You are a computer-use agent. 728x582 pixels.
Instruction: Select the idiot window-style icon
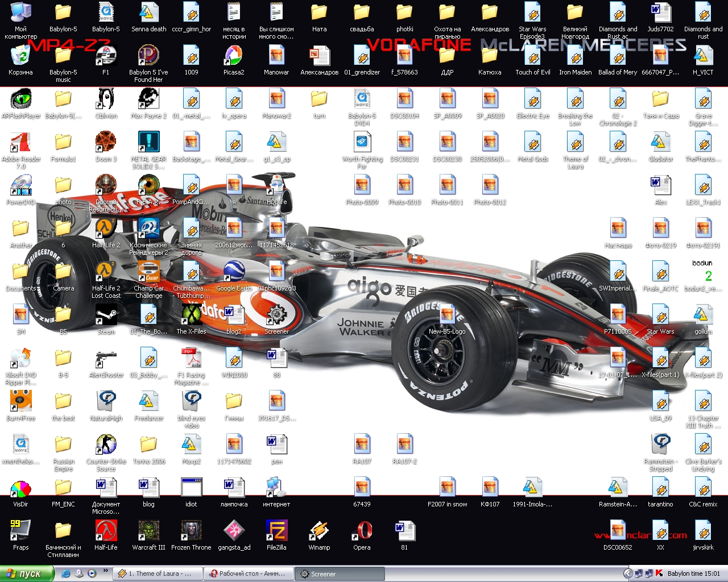point(191,492)
